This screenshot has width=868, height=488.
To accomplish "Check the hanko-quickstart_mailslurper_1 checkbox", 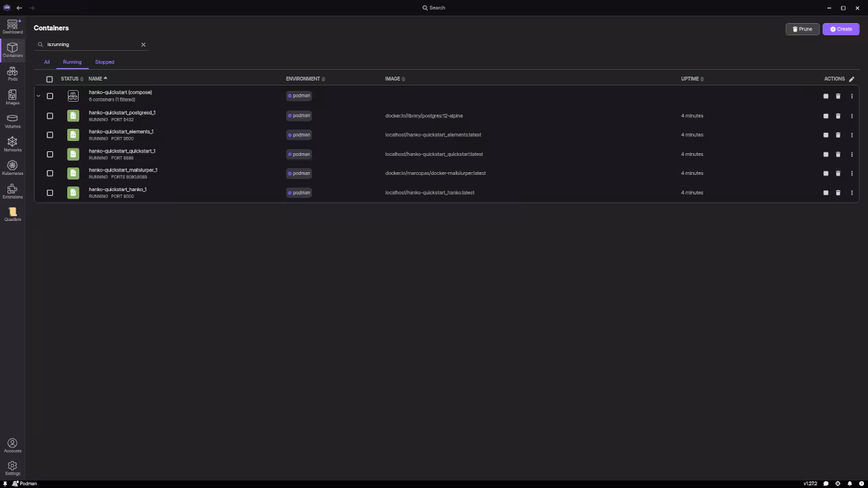I will [50, 174].
